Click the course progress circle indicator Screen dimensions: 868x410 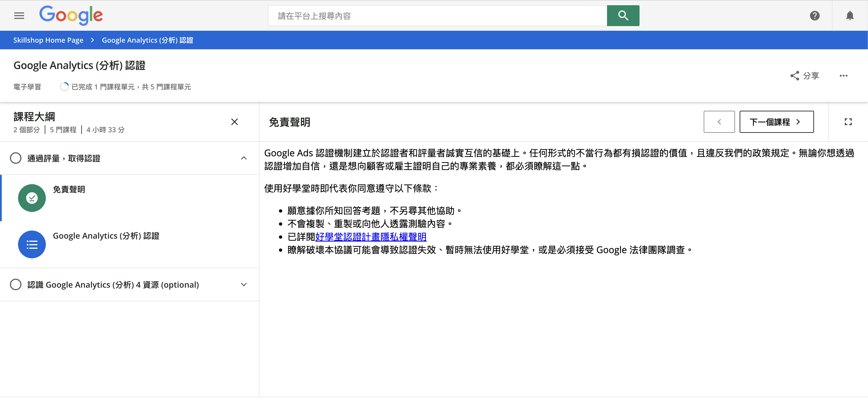64,87
